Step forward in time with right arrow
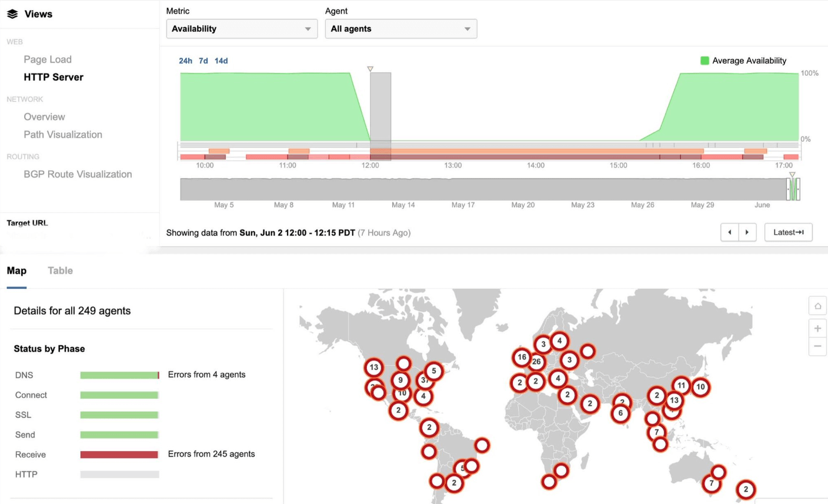 pos(747,232)
